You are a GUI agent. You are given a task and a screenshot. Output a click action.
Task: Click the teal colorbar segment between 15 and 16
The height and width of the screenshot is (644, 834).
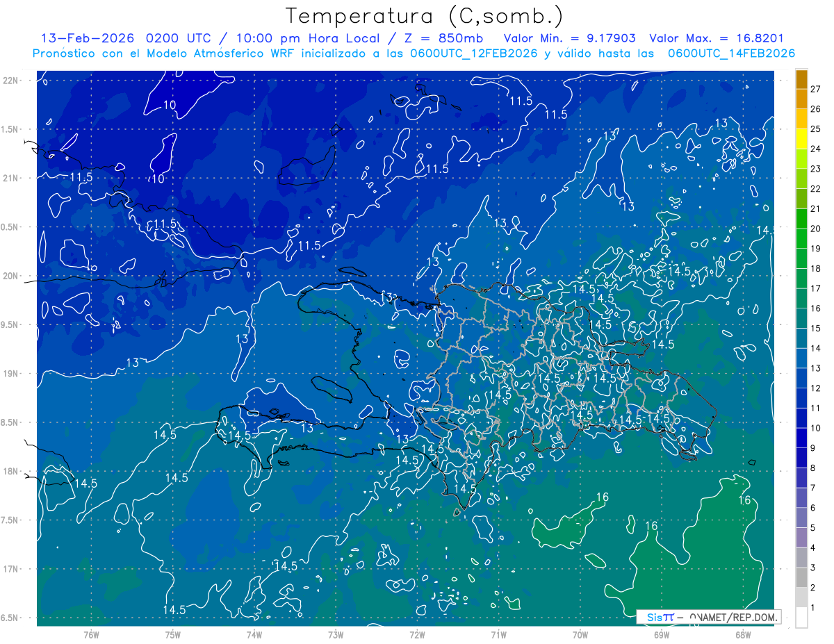click(801, 318)
